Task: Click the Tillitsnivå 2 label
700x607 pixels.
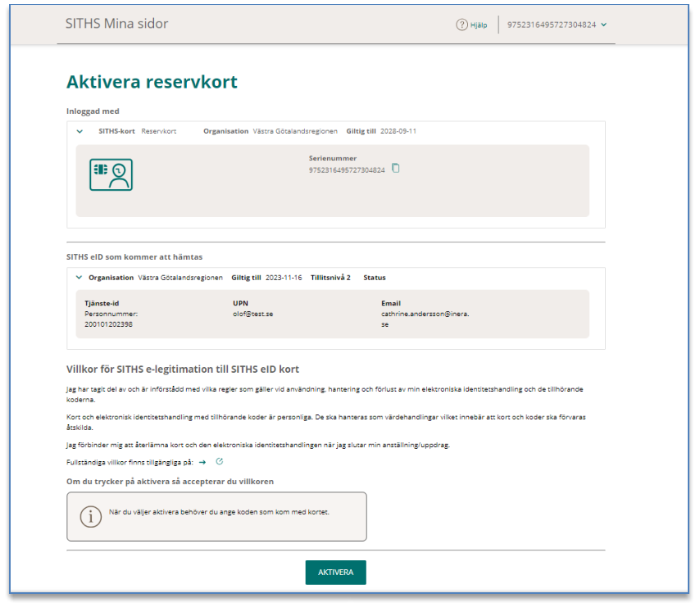Action: (330, 278)
